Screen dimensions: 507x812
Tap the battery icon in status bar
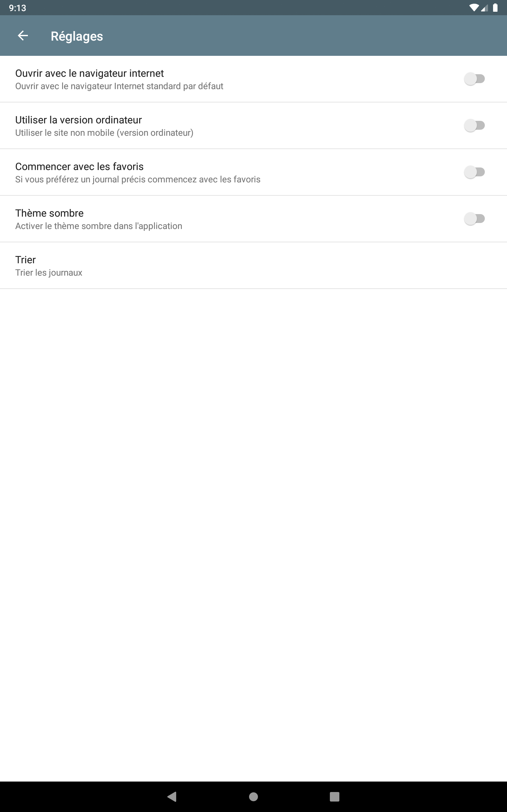(x=495, y=8)
